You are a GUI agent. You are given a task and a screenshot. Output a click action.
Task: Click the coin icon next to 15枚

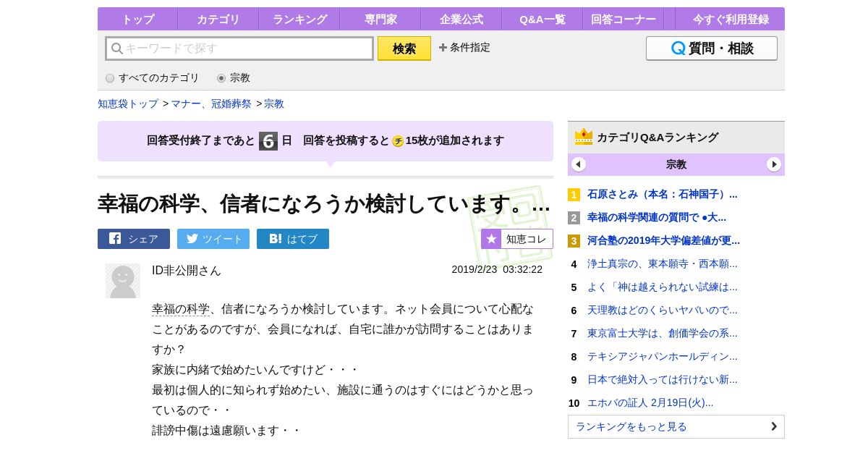pyautogui.click(x=398, y=141)
